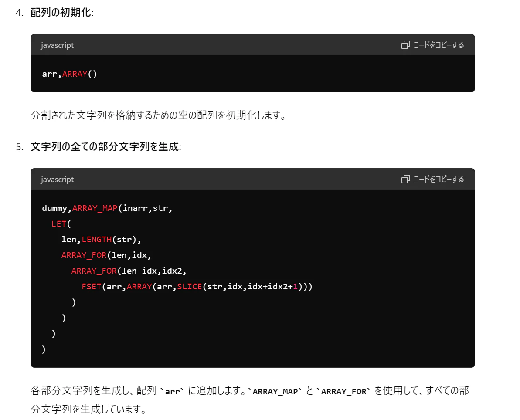The image size is (520, 420).
Task: Click code line dummy,ARRAY_MAP(inarr,str,
Action: 107,208
